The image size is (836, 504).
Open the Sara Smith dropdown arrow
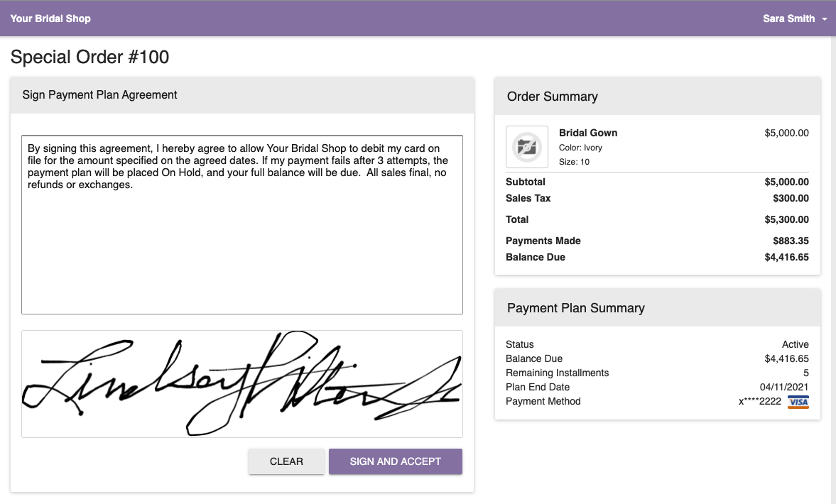[x=824, y=19]
